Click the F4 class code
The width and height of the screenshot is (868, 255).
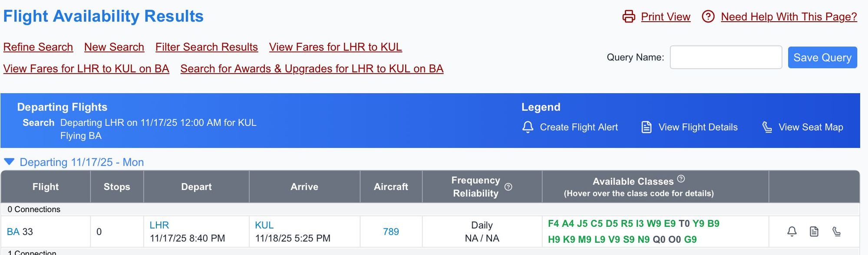pos(553,223)
